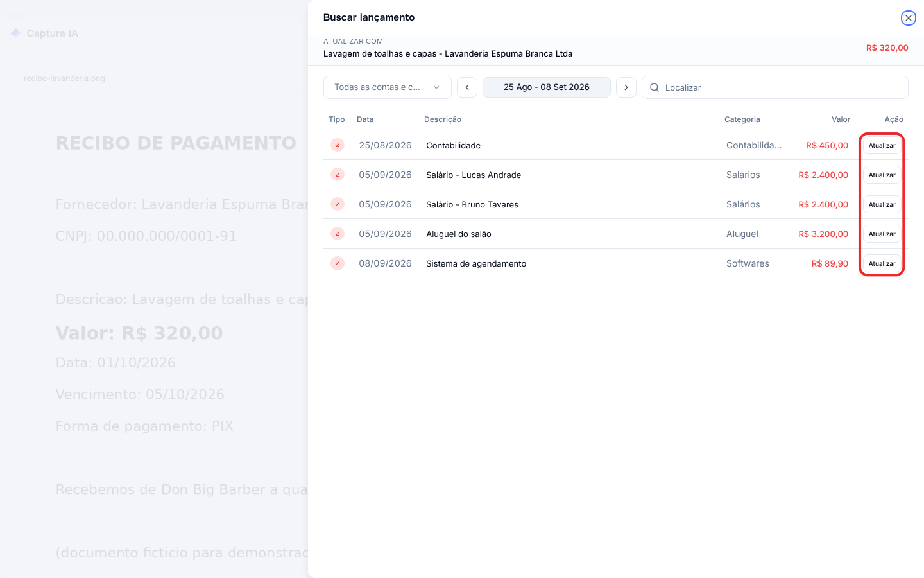Click Atualizar for Salário - Bruno Tavares
This screenshot has width=924, height=578.
pyautogui.click(x=882, y=204)
